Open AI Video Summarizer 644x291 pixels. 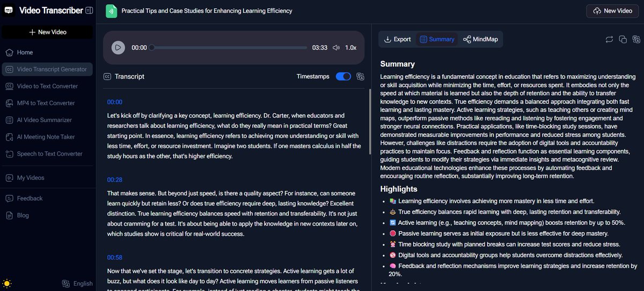point(47,120)
